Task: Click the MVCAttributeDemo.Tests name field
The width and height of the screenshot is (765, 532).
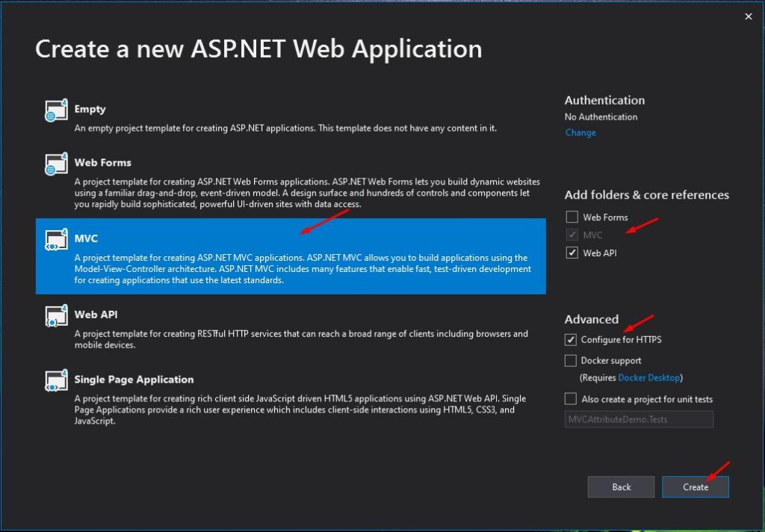Action: coord(639,418)
